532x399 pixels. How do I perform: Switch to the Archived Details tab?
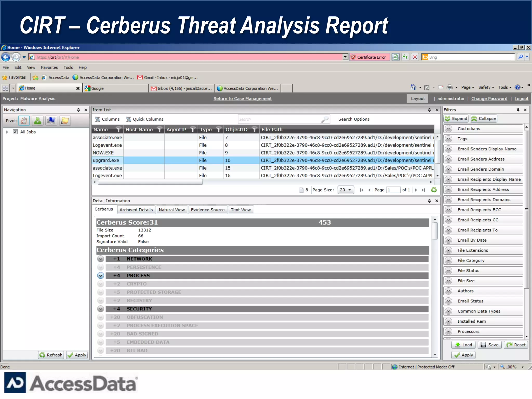coord(136,210)
